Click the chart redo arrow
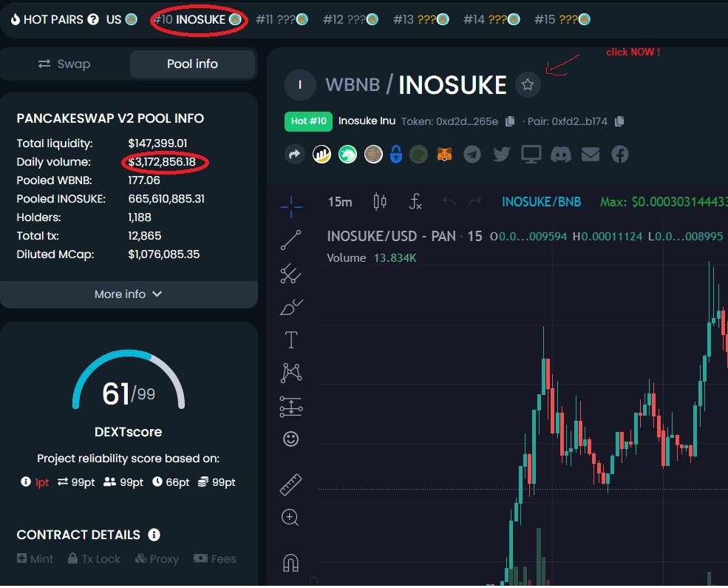728x588 pixels. click(475, 202)
